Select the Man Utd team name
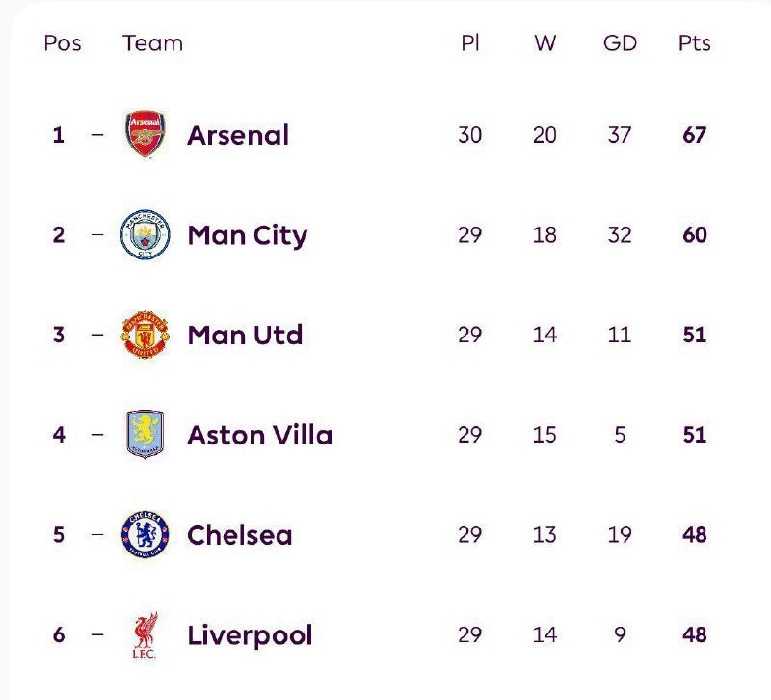Image resolution: width=771 pixels, height=700 pixels. click(x=246, y=336)
